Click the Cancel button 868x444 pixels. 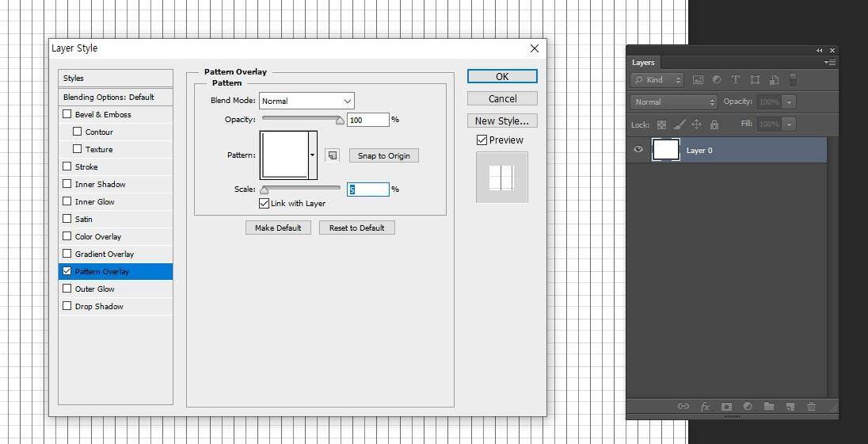pyautogui.click(x=502, y=98)
